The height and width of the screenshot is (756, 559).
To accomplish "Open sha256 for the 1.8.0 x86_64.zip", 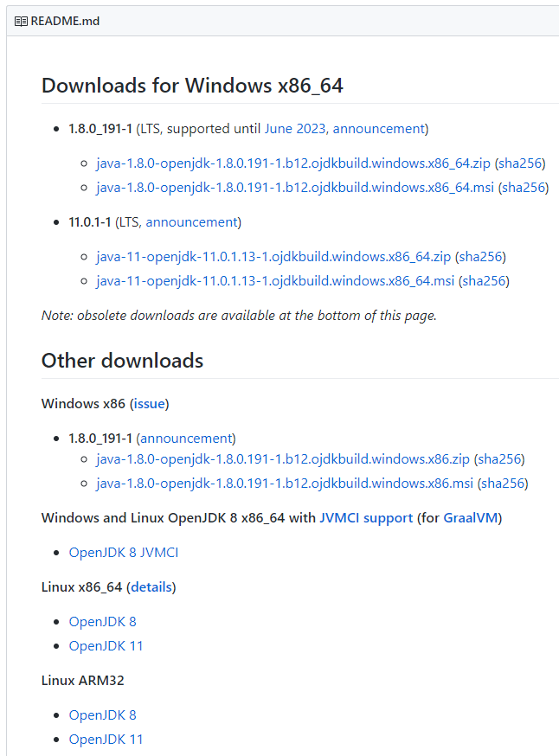I will pyautogui.click(x=520, y=163).
